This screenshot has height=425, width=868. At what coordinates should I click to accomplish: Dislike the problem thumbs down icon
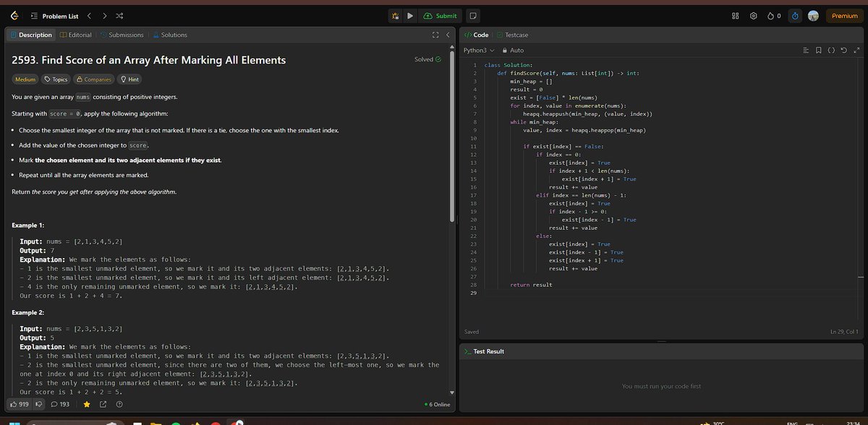[x=40, y=404]
